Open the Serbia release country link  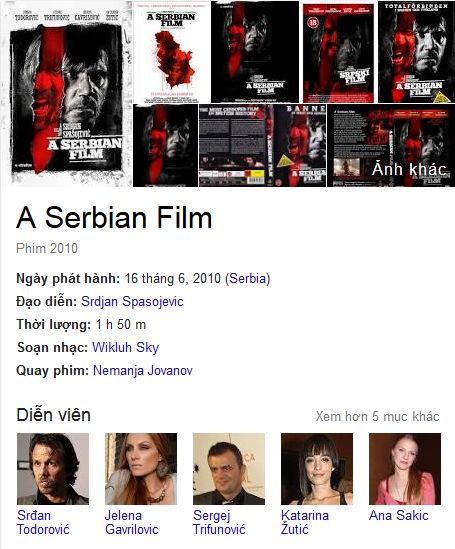(x=248, y=279)
